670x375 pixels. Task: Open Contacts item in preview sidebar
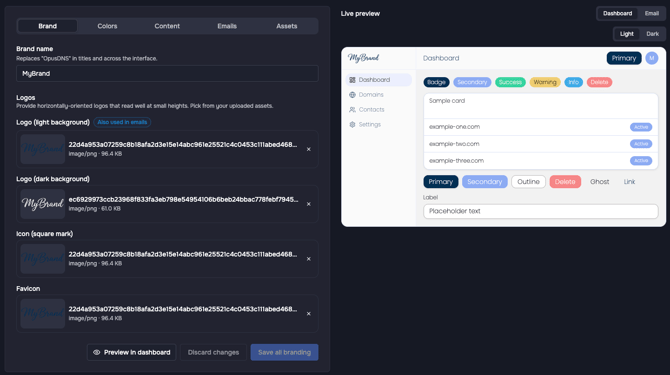click(x=379, y=110)
